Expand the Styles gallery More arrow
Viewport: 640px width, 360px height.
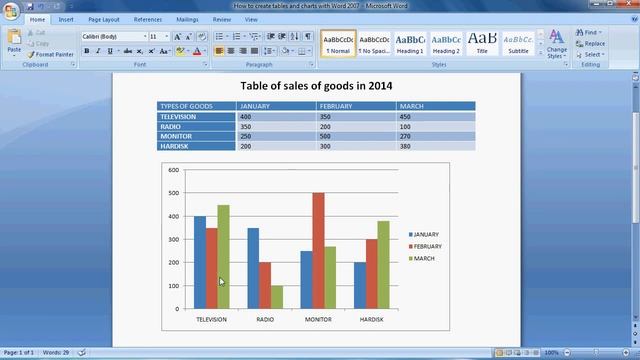(540, 53)
